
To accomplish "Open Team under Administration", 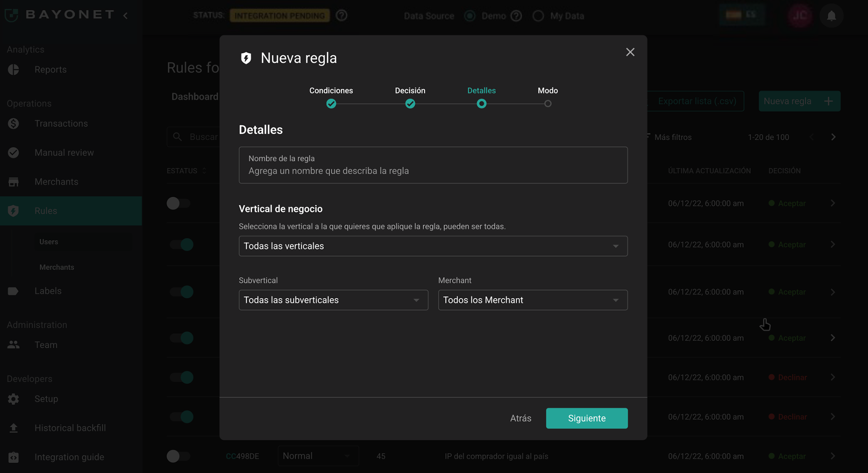I will 46,345.
